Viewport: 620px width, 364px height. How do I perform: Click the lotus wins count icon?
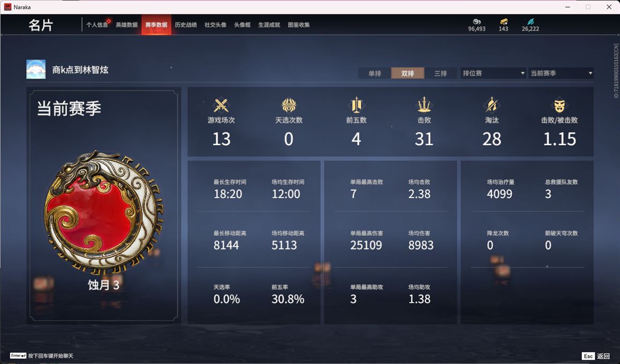tap(289, 105)
